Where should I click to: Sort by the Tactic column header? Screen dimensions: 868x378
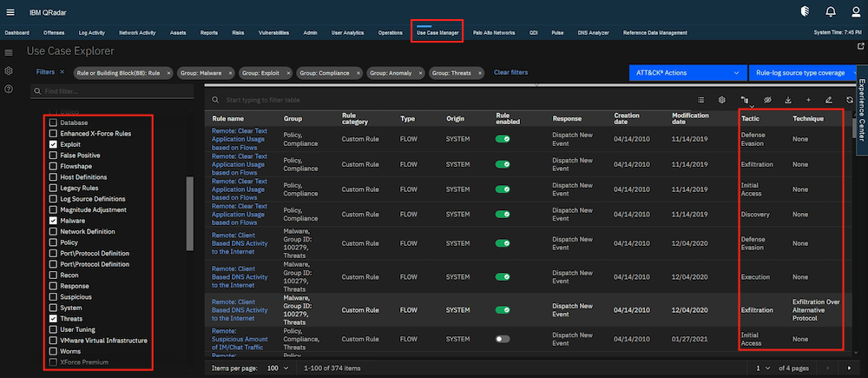[x=750, y=119]
